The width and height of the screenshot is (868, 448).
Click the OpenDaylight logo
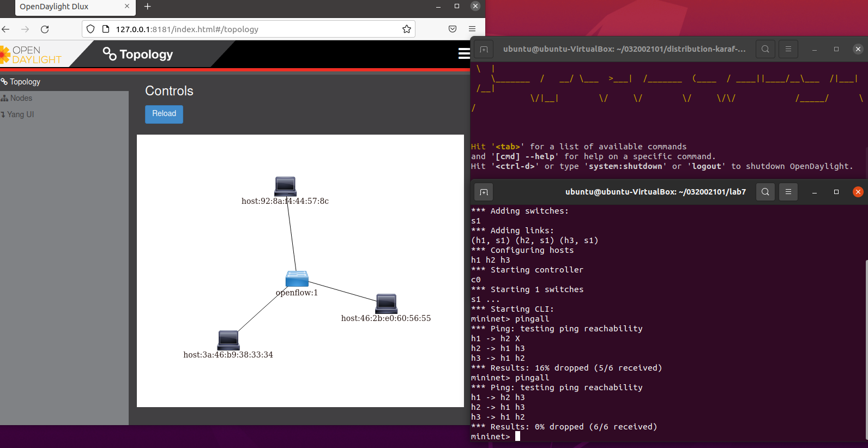click(x=31, y=55)
